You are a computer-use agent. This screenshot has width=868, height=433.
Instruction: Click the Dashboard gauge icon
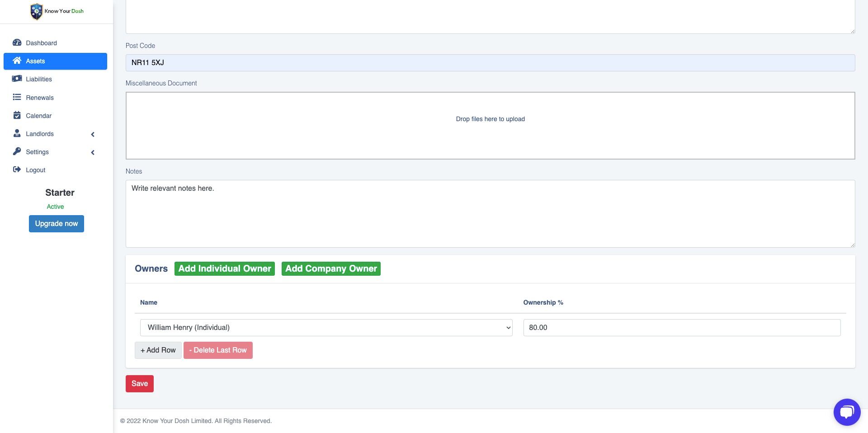click(17, 42)
